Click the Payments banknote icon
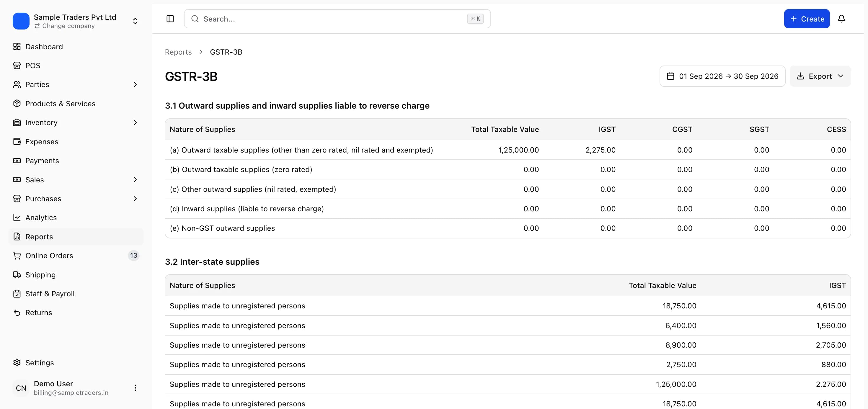This screenshot has height=409, width=868. pyautogui.click(x=17, y=160)
